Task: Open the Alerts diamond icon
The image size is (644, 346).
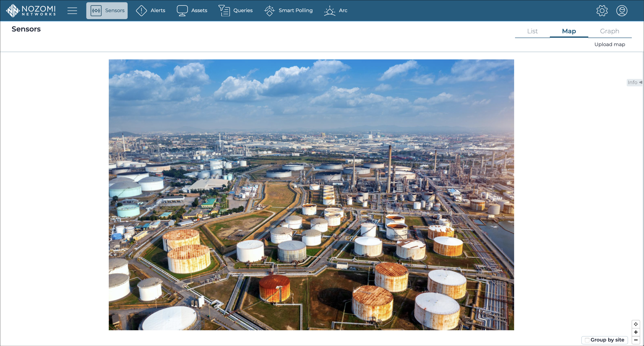Action: 141,11
